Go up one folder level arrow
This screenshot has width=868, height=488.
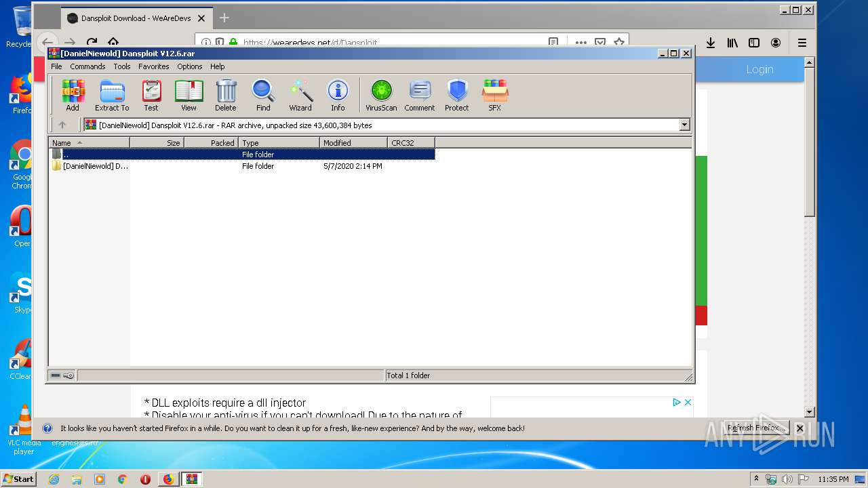point(62,125)
